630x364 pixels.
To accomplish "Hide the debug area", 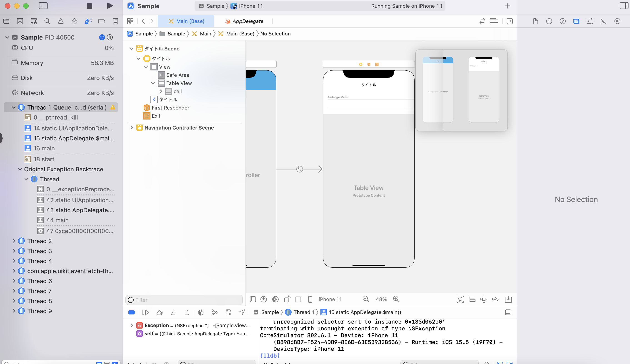I will 508,312.
